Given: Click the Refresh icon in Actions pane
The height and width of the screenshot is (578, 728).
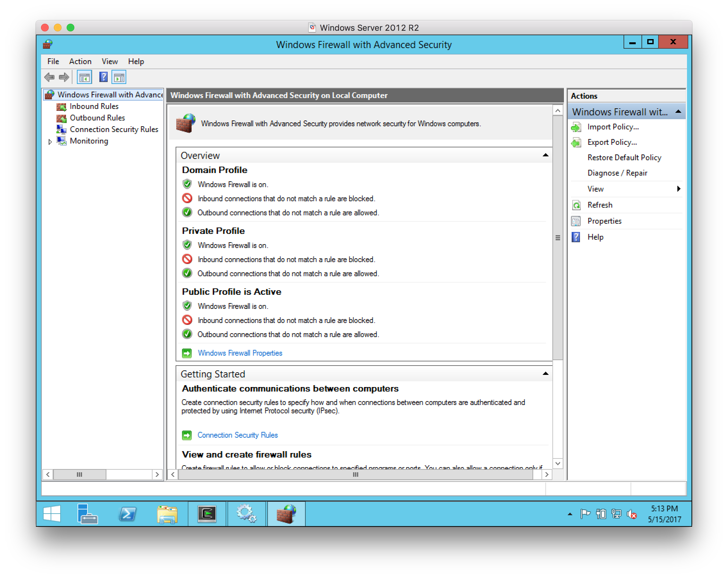Looking at the screenshot, I should click(576, 205).
